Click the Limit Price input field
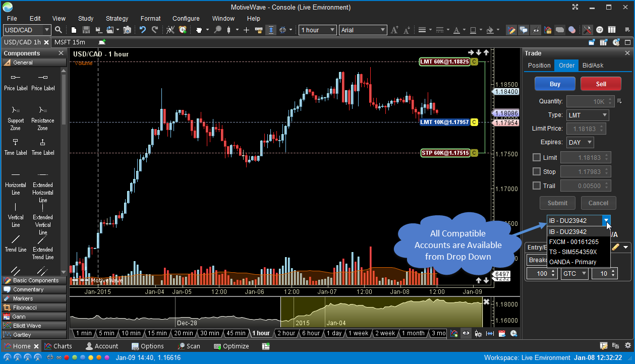635x364 pixels. click(x=586, y=129)
